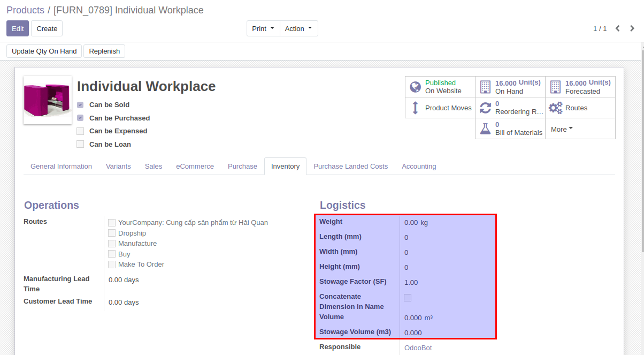Click the building icon for On Hand units
Viewport: 644px width, 355px height.
(x=485, y=87)
